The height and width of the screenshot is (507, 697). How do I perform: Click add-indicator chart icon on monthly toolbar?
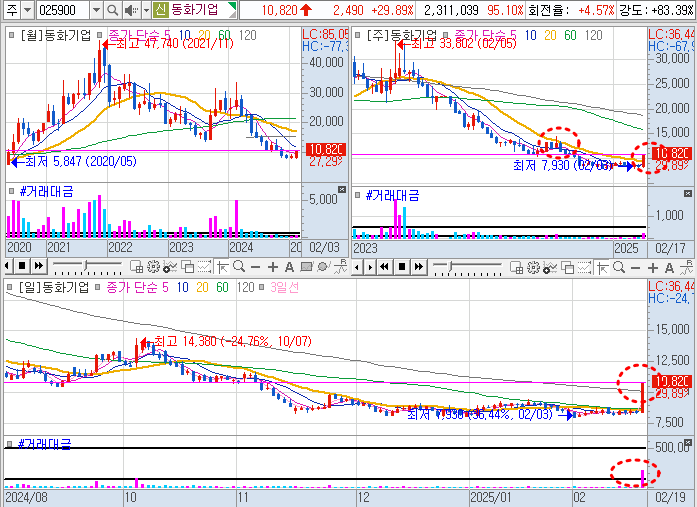(x=170, y=267)
